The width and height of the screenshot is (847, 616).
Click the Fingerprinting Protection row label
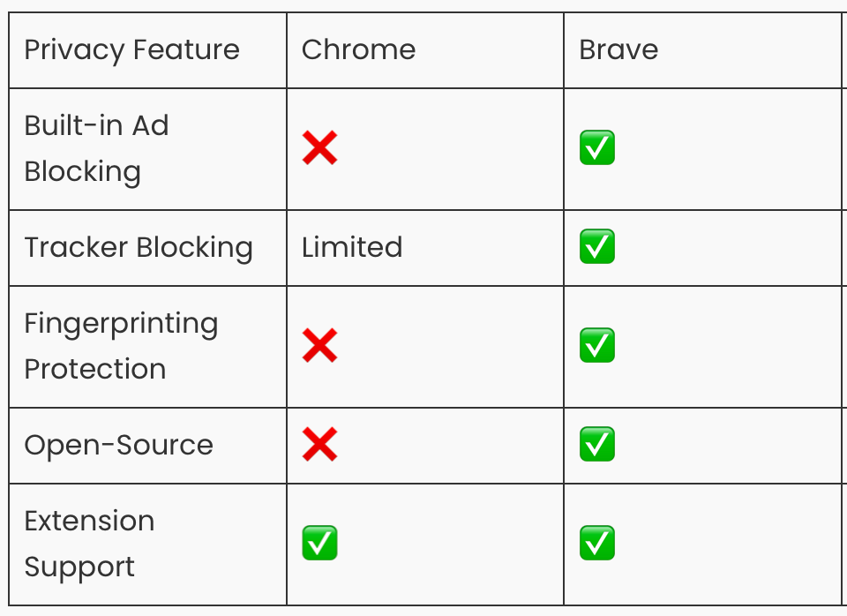[121, 346]
